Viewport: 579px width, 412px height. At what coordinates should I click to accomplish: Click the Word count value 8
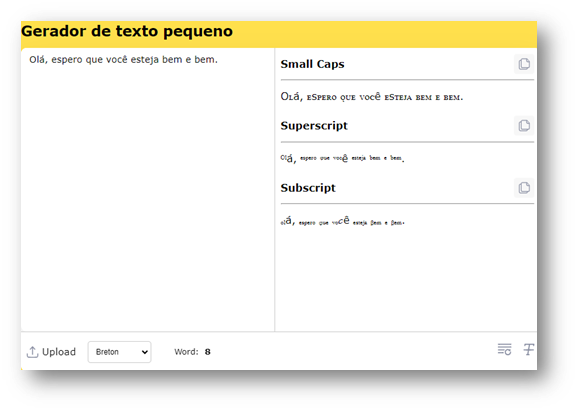point(208,352)
